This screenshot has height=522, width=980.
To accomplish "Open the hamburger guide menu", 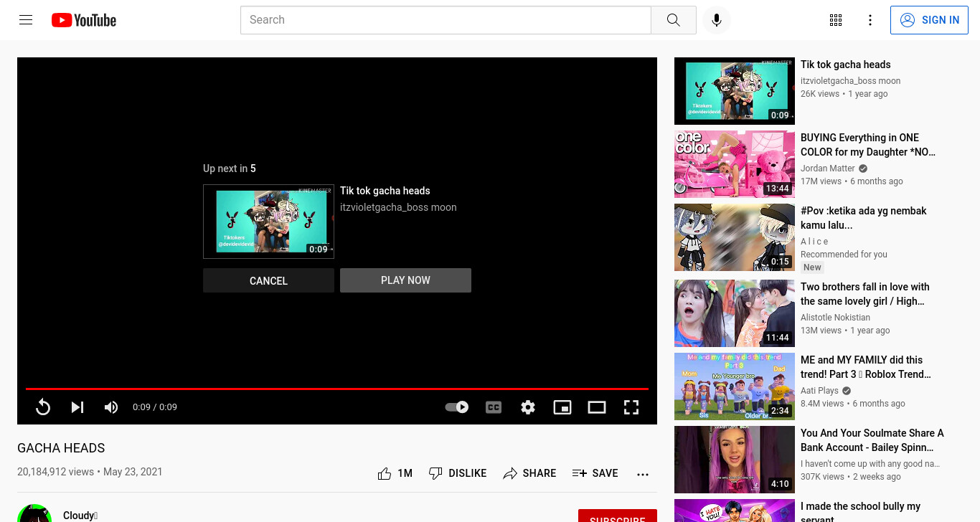I will coord(26,20).
